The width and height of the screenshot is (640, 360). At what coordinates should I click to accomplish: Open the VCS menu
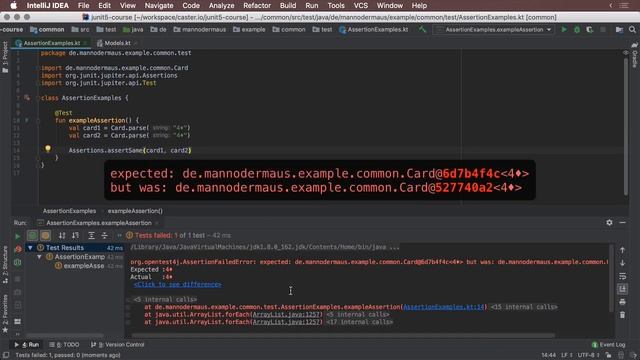coord(360,6)
